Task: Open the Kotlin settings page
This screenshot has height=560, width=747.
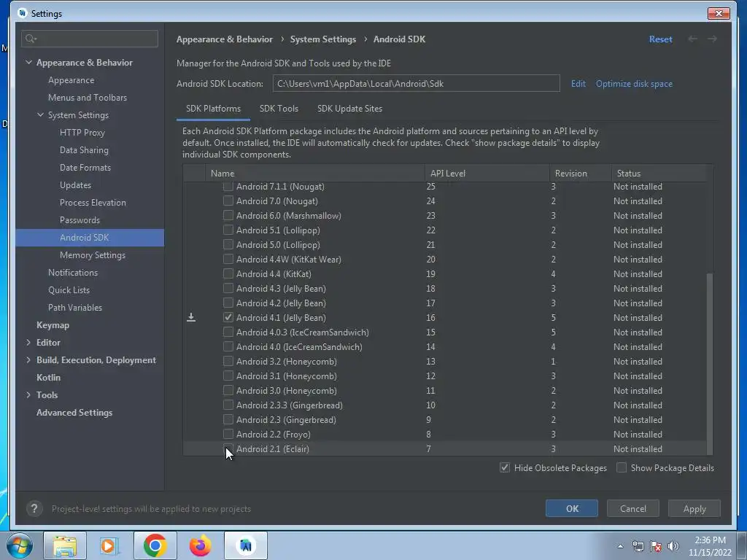Action: 49,377
